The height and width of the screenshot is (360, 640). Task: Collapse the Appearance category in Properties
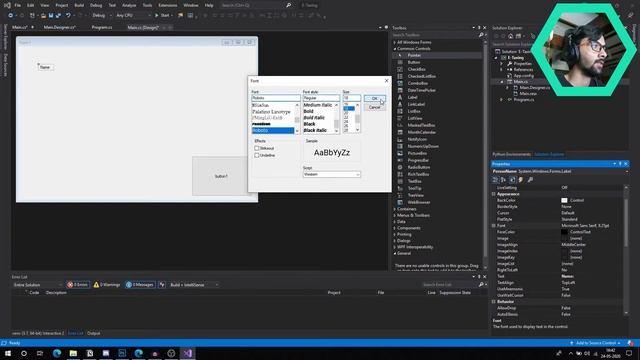[x=493, y=194]
